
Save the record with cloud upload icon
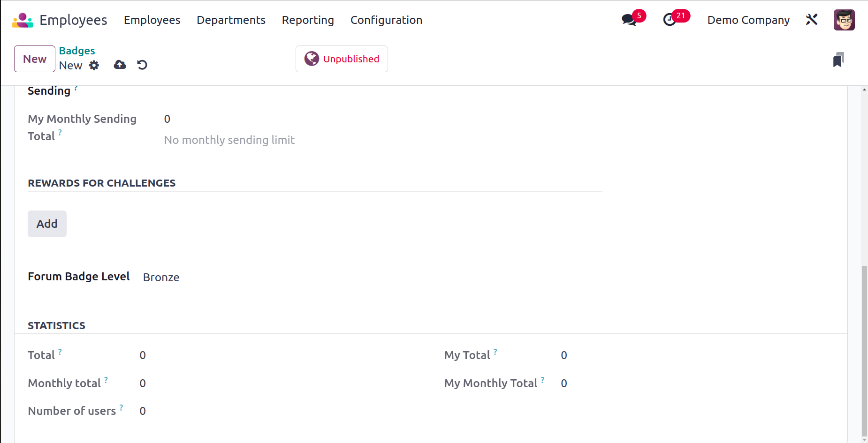(120, 65)
